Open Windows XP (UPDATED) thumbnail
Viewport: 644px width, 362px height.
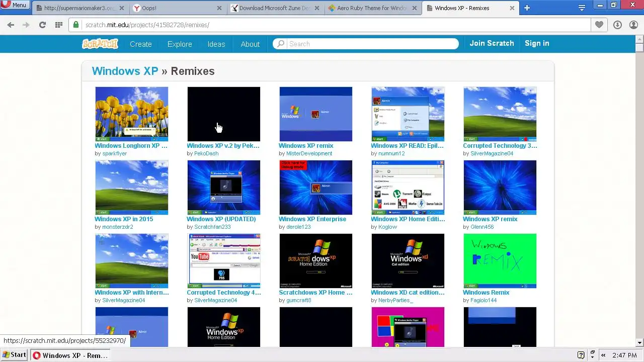[224, 188]
